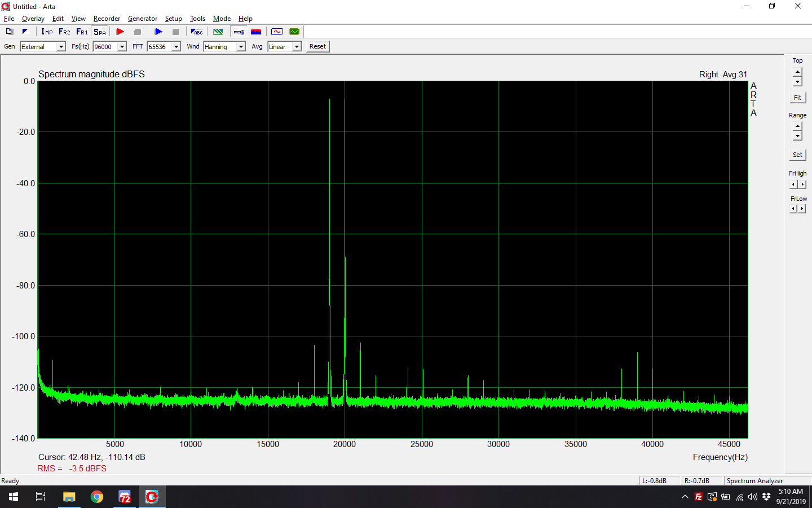Select the Fr1 single-channel frequency response mode
This screenshot has width=812, height=508.
coord(82,32)
